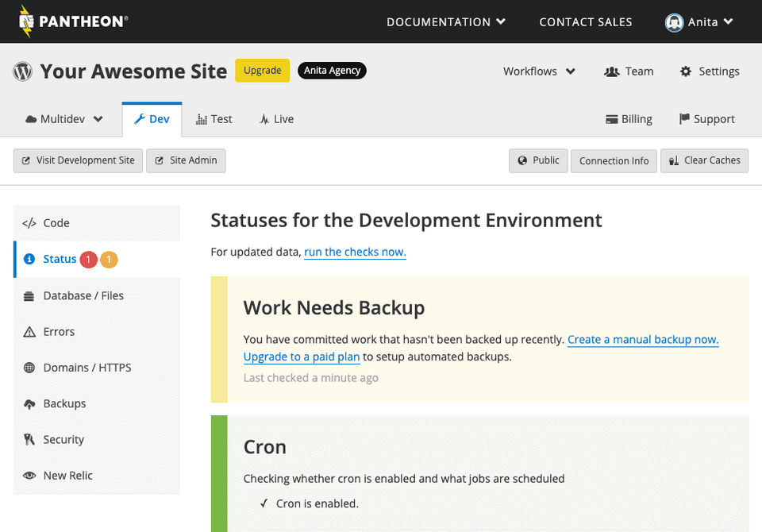The image size is (762, 532).
Task: Click the 'run the checks now' link
Action: [356, 253]
